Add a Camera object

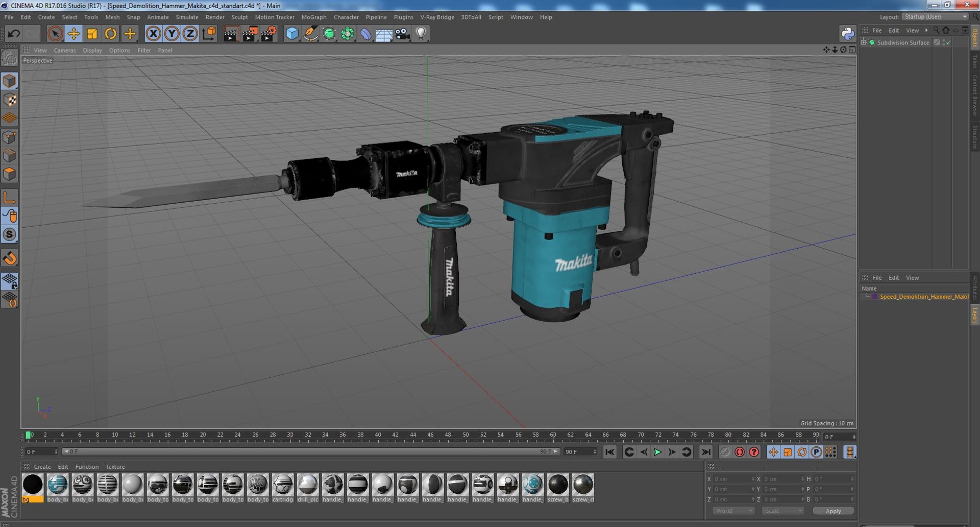[x=402, y=34]
